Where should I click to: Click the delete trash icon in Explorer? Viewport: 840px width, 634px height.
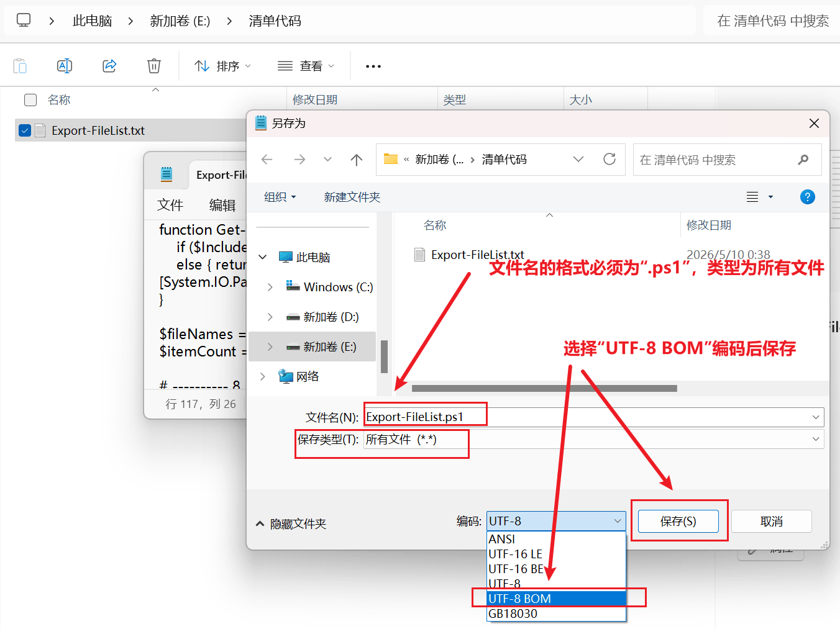(x=154, y=66)
